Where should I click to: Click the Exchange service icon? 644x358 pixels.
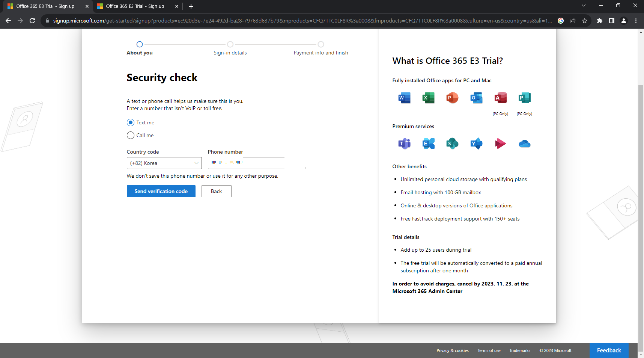tap(428, 144)
